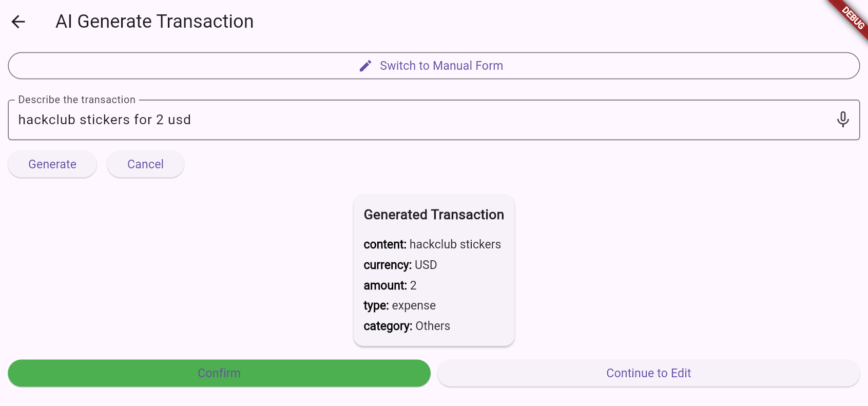Click the pencil icon beside Manual Form
Image resolution: width=868 pixels, height=406 pixels.
365,66
